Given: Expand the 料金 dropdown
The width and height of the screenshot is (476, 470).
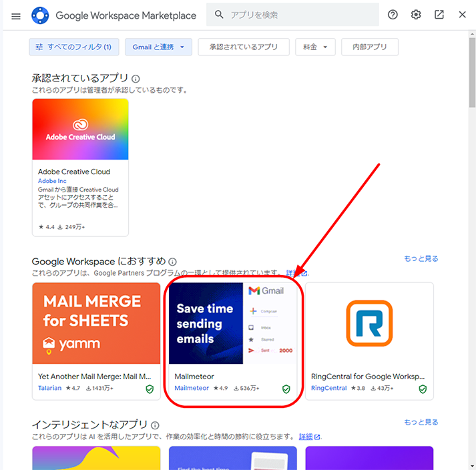Looking at the screenshot, I should (x=315, y=47).
